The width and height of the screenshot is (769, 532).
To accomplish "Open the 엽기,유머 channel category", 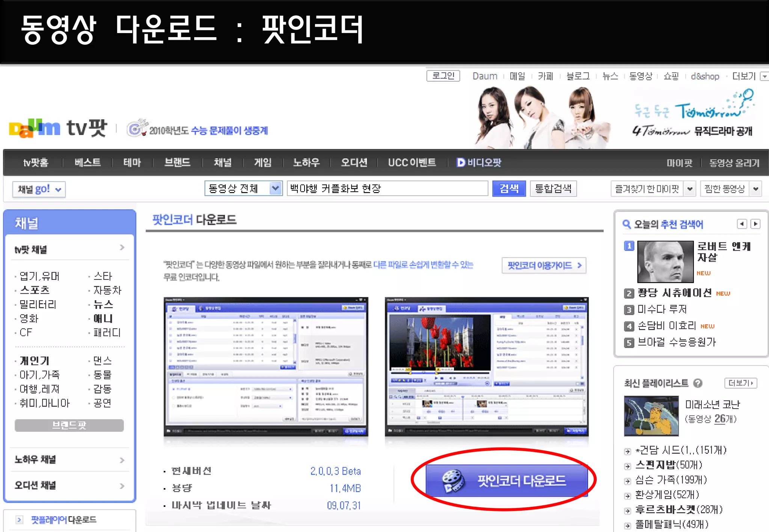I will [x=39, y=276].
